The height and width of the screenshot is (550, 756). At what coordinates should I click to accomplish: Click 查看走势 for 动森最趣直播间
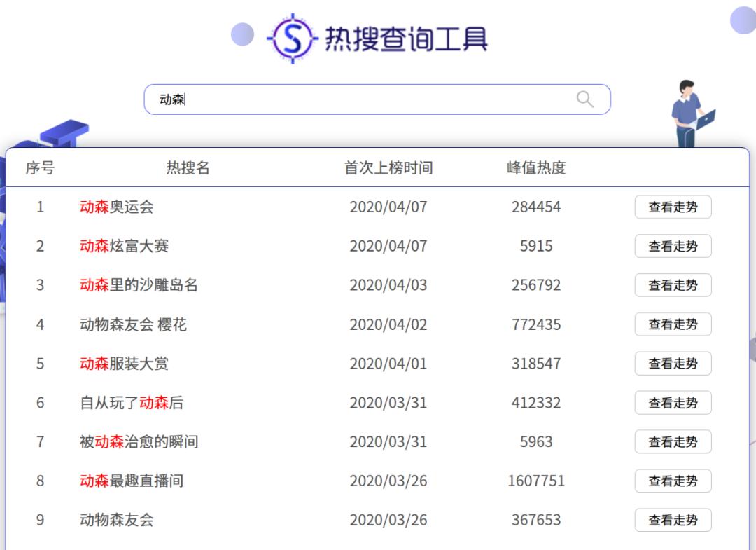(673, 481)
